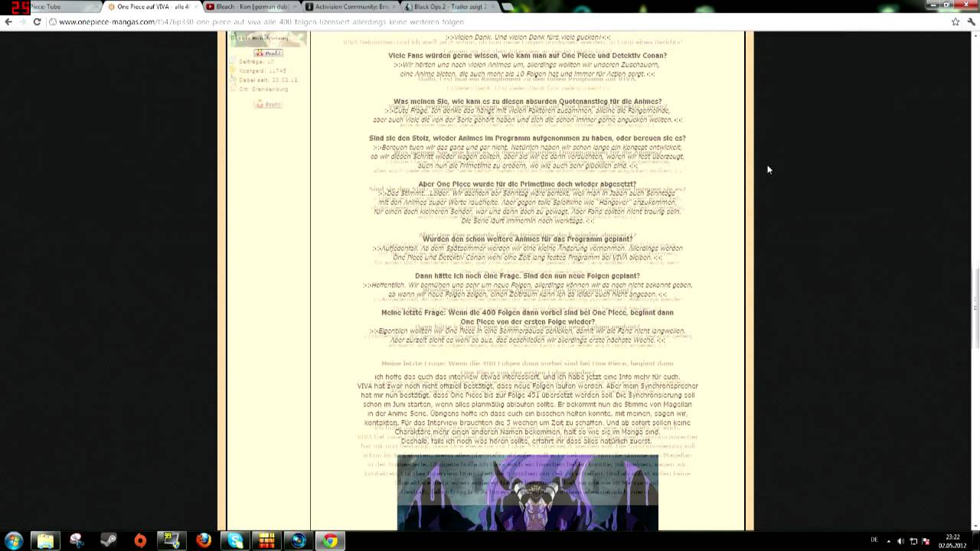Bookmark this page with the star icon

[955, 21]
